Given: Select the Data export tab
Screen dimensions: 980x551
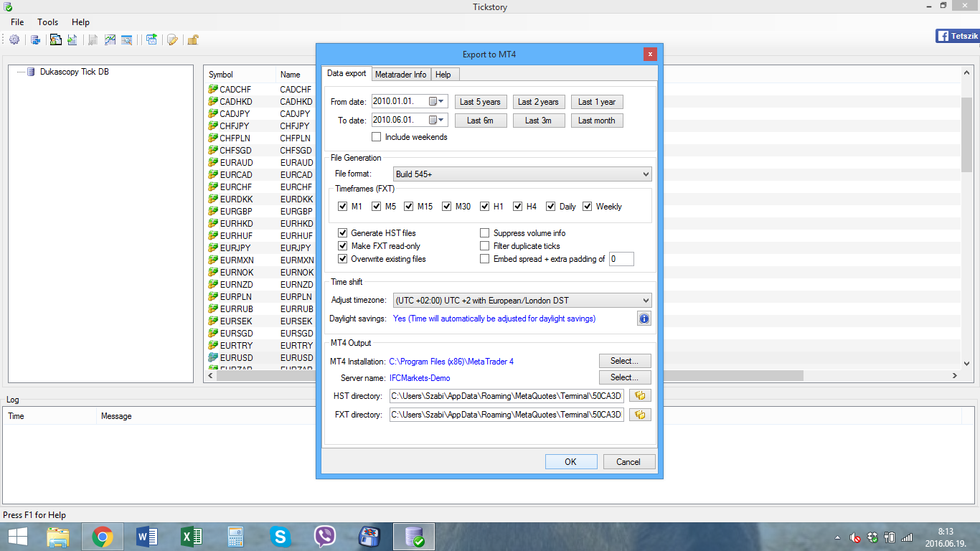Looking at the screenshot, I should 347,74.
